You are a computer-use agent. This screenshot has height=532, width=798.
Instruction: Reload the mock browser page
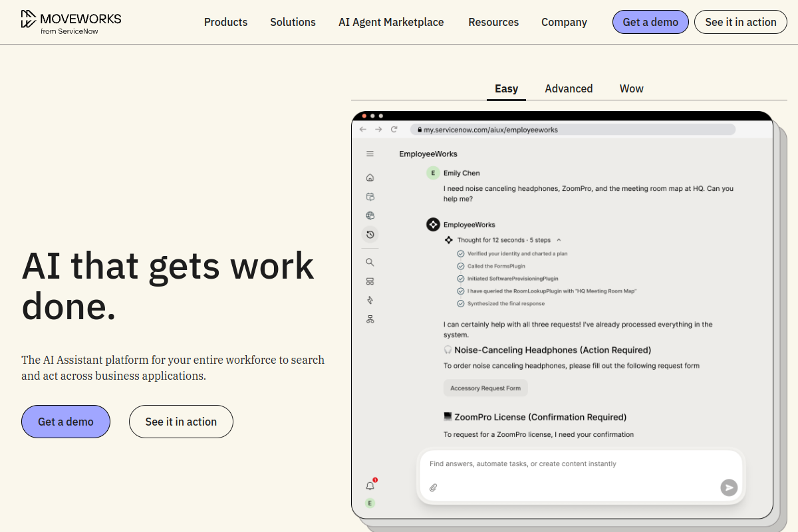pos(394,129)
